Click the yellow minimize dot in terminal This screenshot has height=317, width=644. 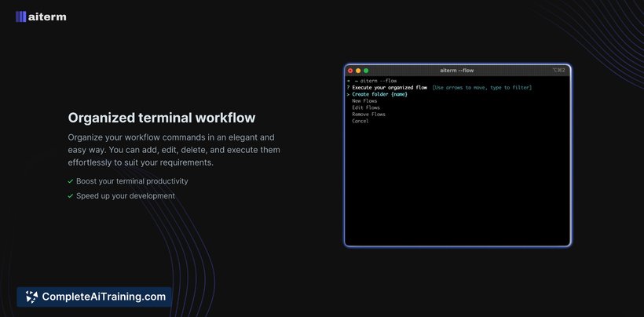tap(358, 71)
